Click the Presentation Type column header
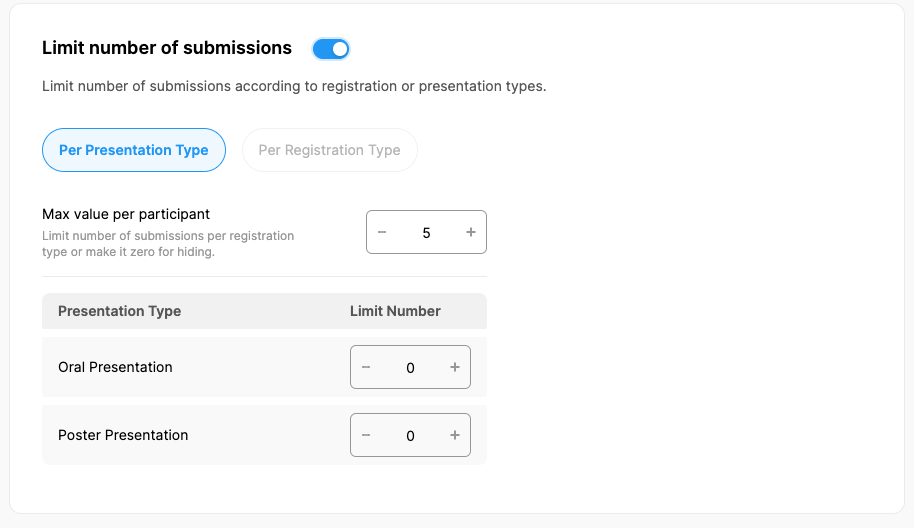This screenshot has width=914, height=528. [x=119, y=311]
